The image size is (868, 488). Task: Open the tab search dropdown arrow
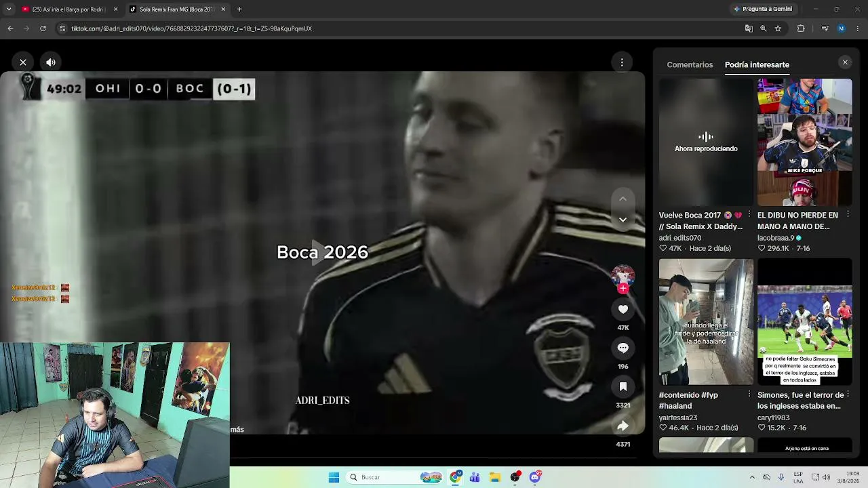coord(9,9)
